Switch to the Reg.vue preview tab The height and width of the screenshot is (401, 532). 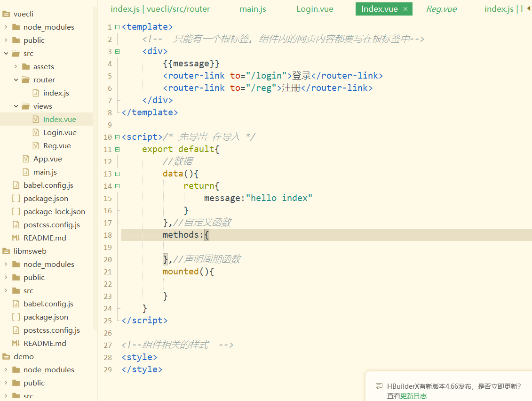pyautogui.click(x=441, y=9)
